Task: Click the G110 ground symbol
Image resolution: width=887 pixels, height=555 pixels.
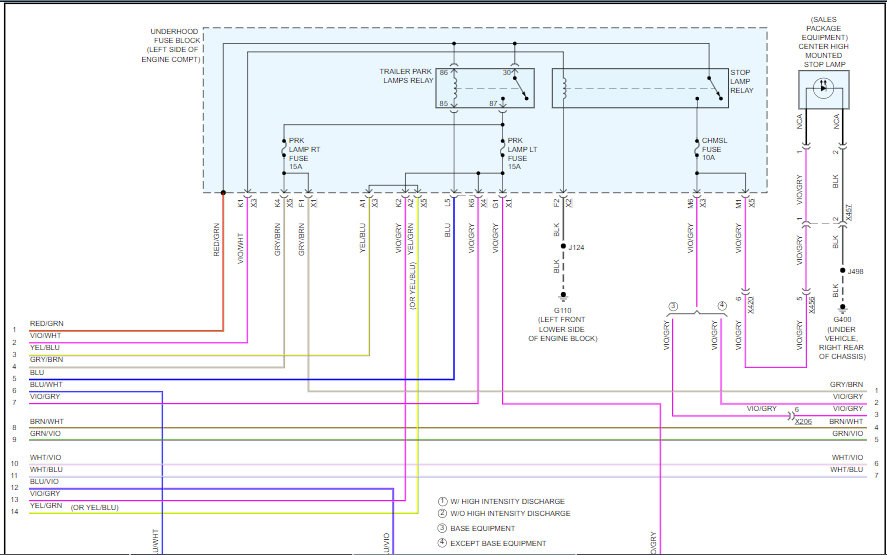Action: click(x=563, y=296)
